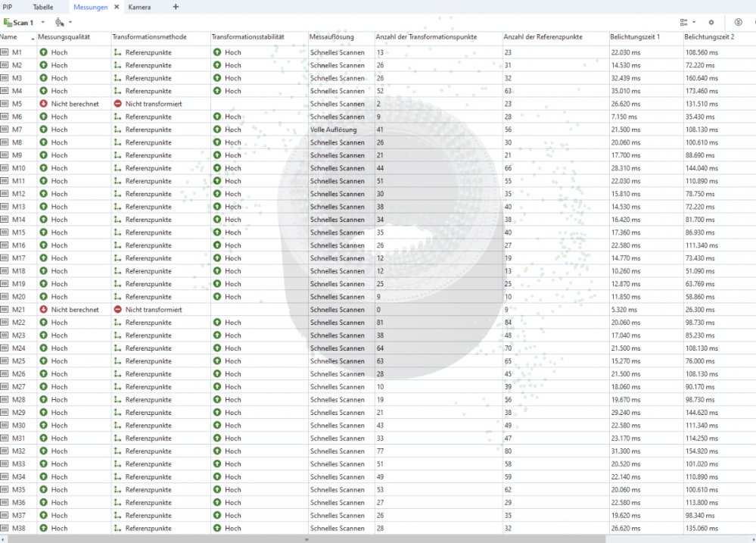Click the Referenzpunkte method icon in row M10

117,168
